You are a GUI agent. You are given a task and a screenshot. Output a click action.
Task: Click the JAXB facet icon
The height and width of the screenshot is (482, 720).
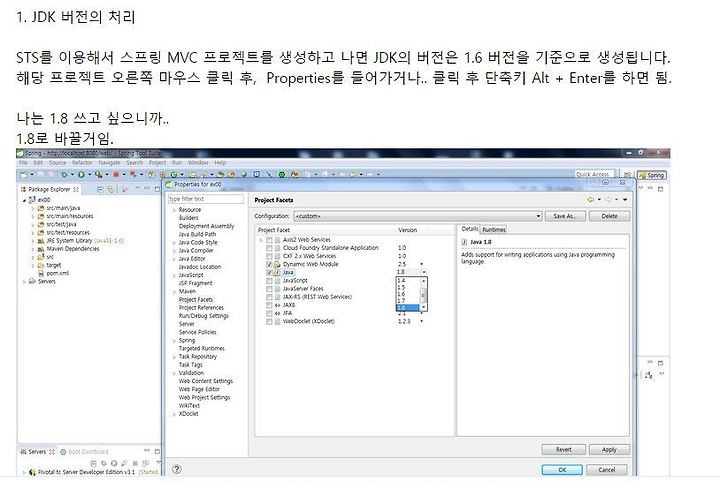[x=277, y=305]
